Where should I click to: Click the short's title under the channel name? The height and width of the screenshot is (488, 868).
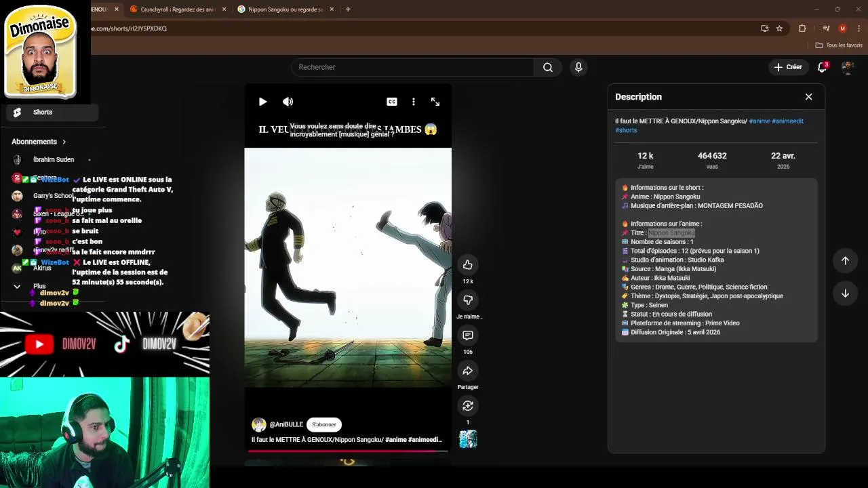coord(347,440)
